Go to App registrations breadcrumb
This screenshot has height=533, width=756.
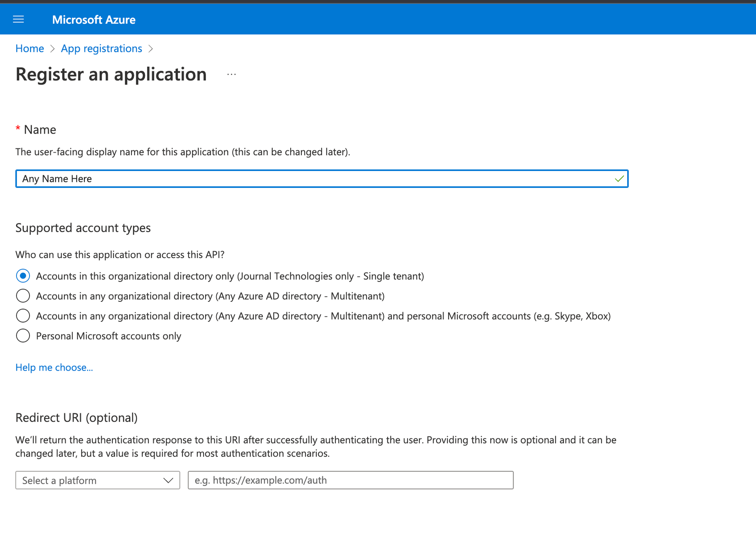pyautogui.click(x=101, y=48)
